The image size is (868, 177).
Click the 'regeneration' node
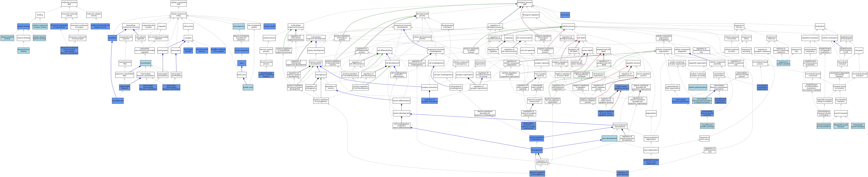tap(651, 113)
